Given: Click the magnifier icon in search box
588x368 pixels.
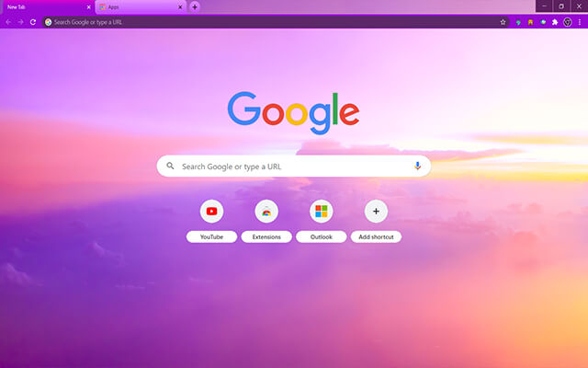Looking at the screenshot, I should click(170, 166).
